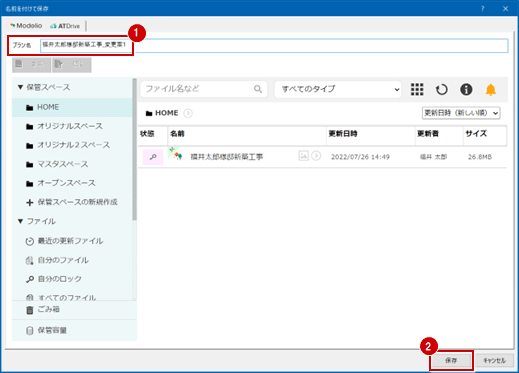The width and height of the screenshot is (519, 373).
Task: Open the ごみ箱 trash
Action: point(43,310)
